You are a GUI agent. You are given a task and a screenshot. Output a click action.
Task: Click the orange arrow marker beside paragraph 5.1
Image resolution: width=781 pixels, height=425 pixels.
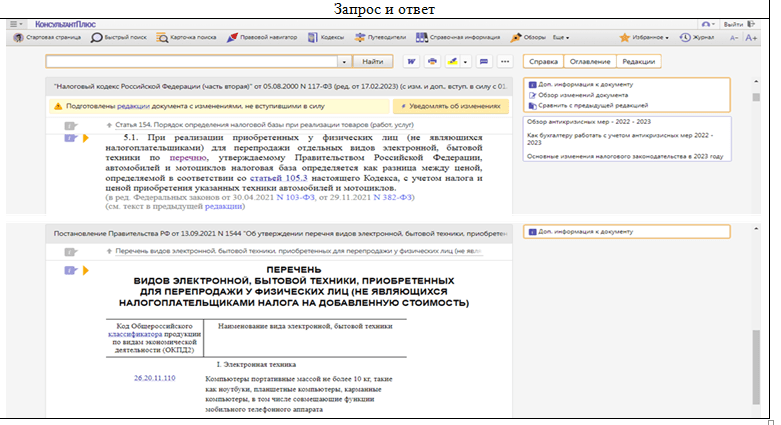click(x=86, y=138)
